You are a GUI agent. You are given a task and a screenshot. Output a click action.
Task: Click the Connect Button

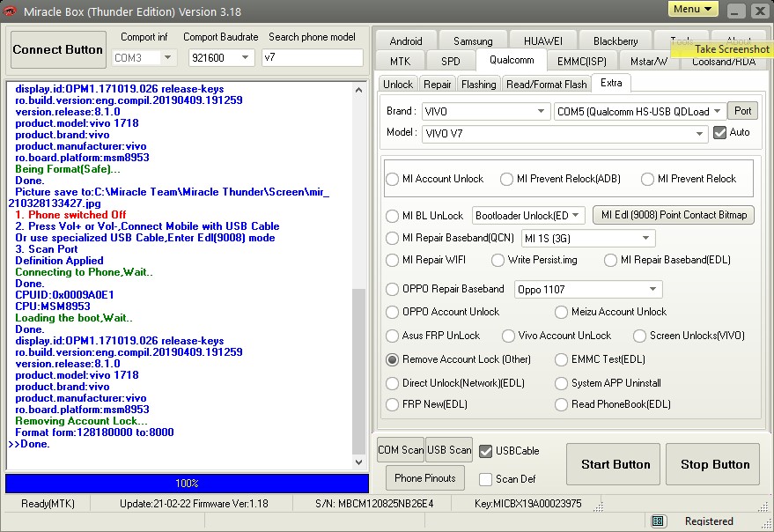click(58, 49)
